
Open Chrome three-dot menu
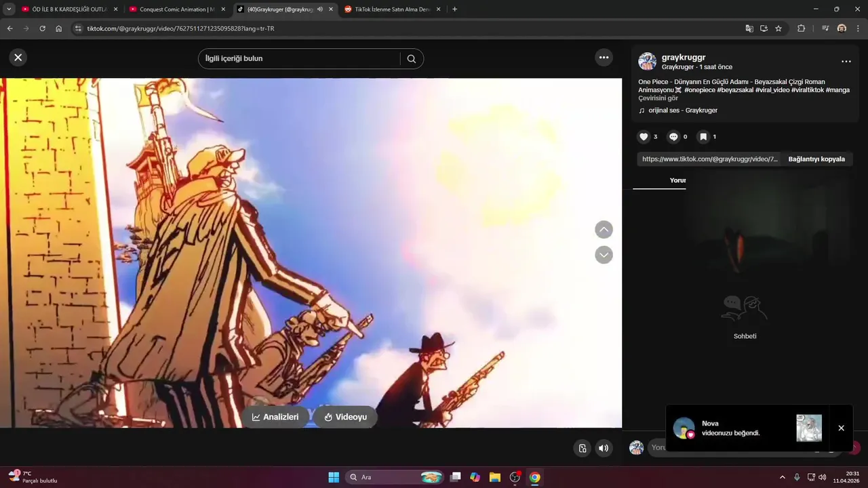pyautogui.click(x=859, y=28)
